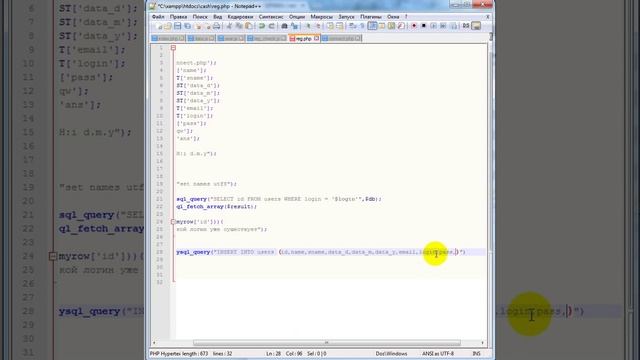Open the Правка menu
The height and width of the screenshot is (360, 640).
(x=178, y=17)
